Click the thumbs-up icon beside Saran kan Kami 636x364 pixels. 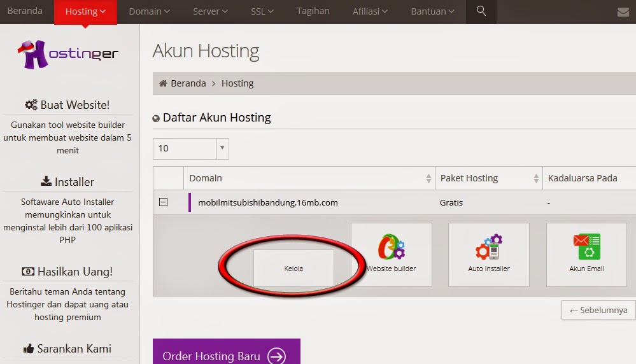(x=29, y=348)
